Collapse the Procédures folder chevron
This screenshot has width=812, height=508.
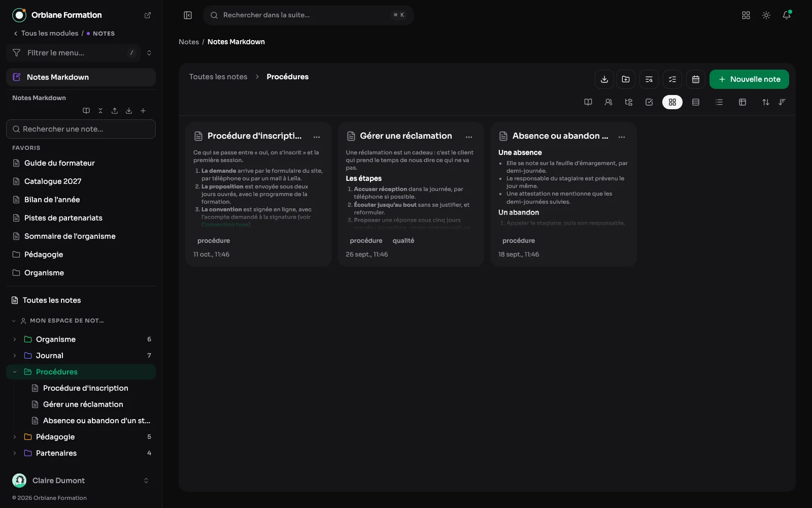coord(15,372)
